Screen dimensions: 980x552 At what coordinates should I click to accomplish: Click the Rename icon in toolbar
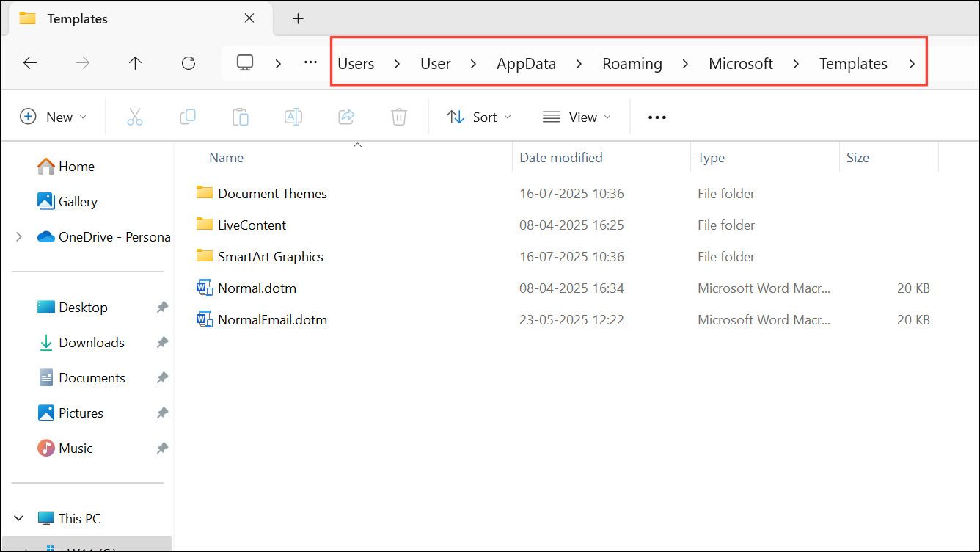pos(293,117)
